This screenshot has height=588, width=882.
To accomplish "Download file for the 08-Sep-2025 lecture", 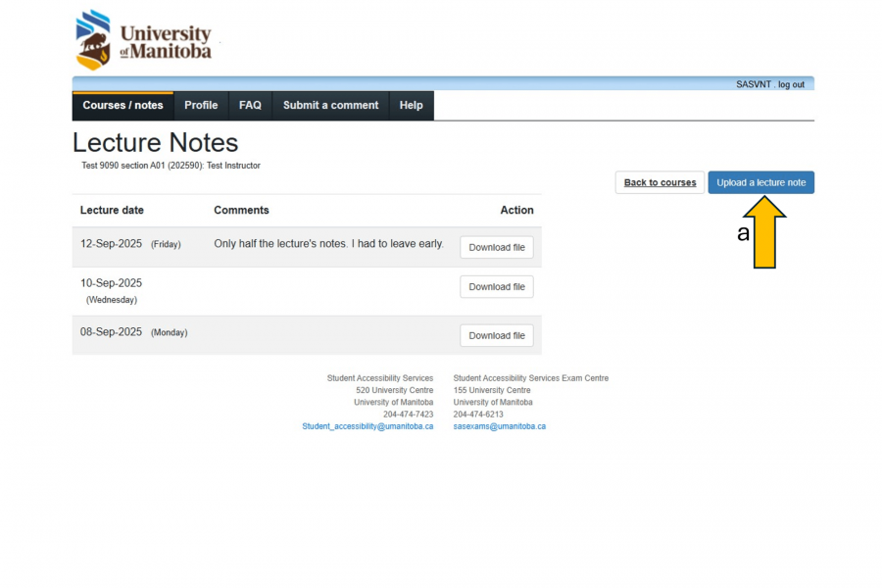I will click(496, 335).
